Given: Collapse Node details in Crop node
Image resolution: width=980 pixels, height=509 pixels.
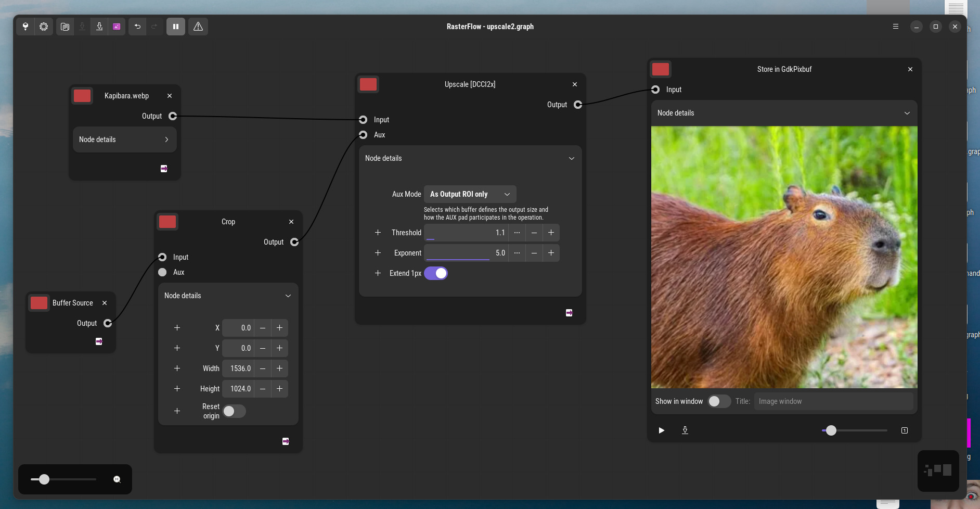Looking at the screenshot, I should (x=228, y=296).
